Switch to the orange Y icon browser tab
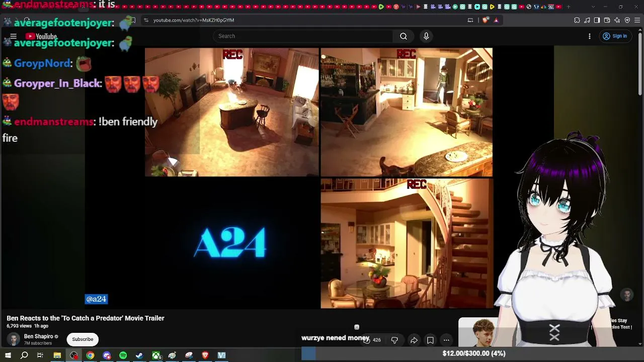The height and width of the screenshot is (362, 644). 396,7
